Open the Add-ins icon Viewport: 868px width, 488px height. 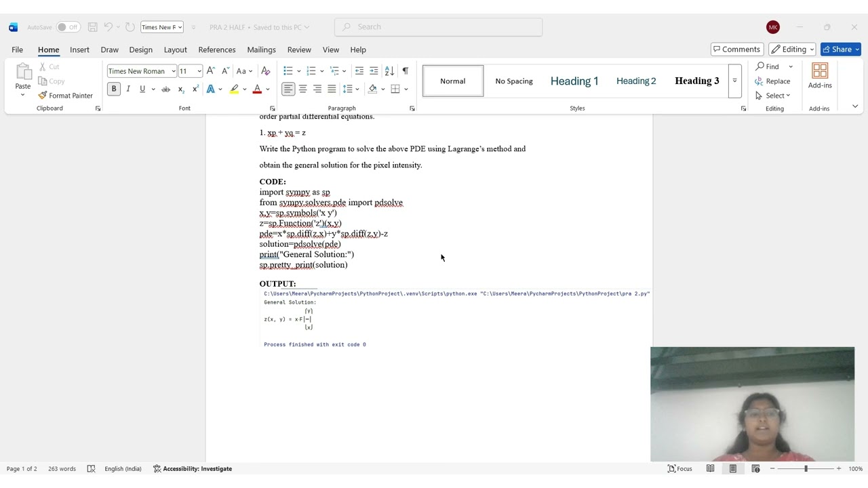[820, 76]
